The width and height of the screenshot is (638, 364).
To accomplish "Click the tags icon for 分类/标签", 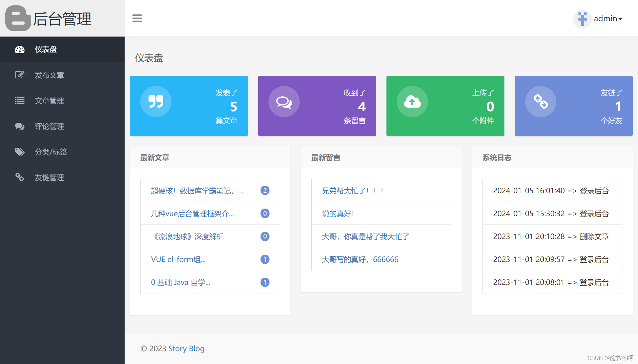I will [20, 152].
